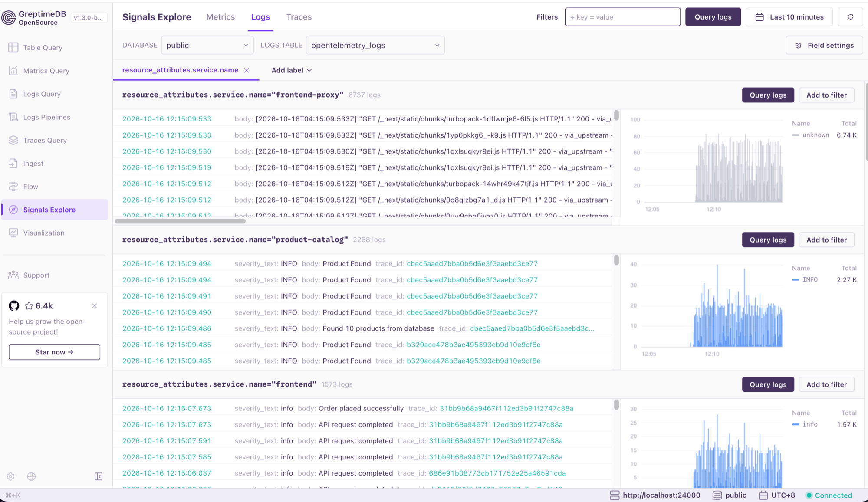Dismiss the GitHub star card

(x=94, y=306)
